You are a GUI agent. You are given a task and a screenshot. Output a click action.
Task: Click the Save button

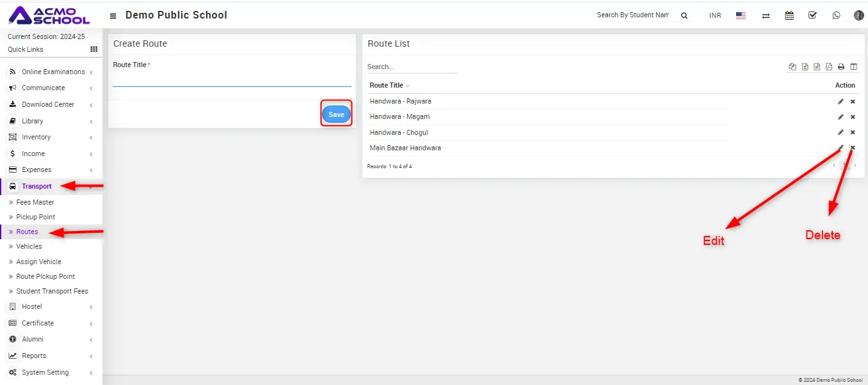point(336,114)
